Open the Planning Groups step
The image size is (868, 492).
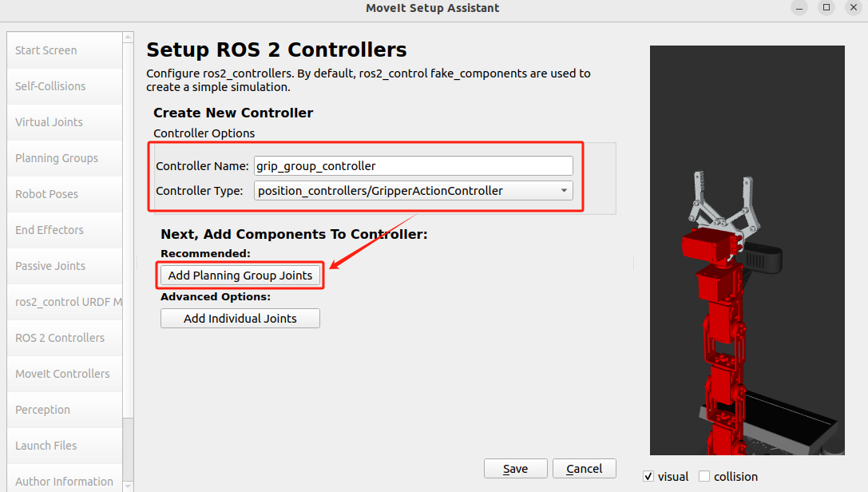(x=65, y=158)
